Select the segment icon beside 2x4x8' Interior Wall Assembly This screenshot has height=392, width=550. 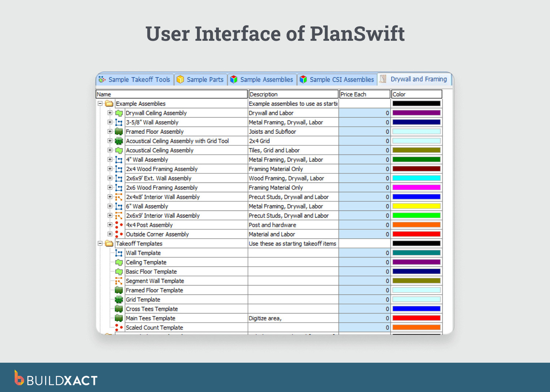click(119, 197)
